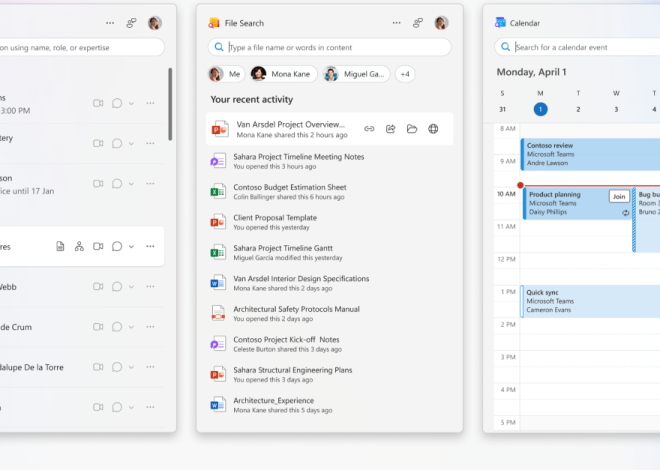Open Architecture_Experience document
Screen dimensions: 660x470
tap(330, 405)
